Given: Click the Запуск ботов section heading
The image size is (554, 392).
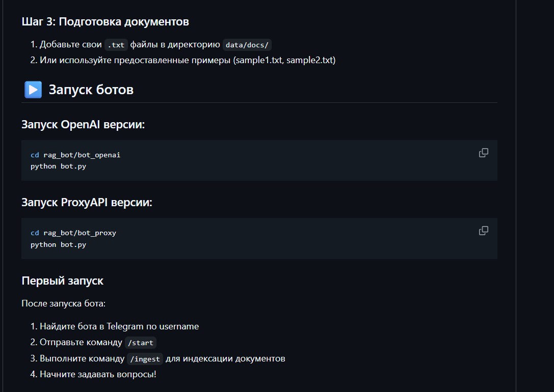Looking at the screenshot, I should pos(91,90).
